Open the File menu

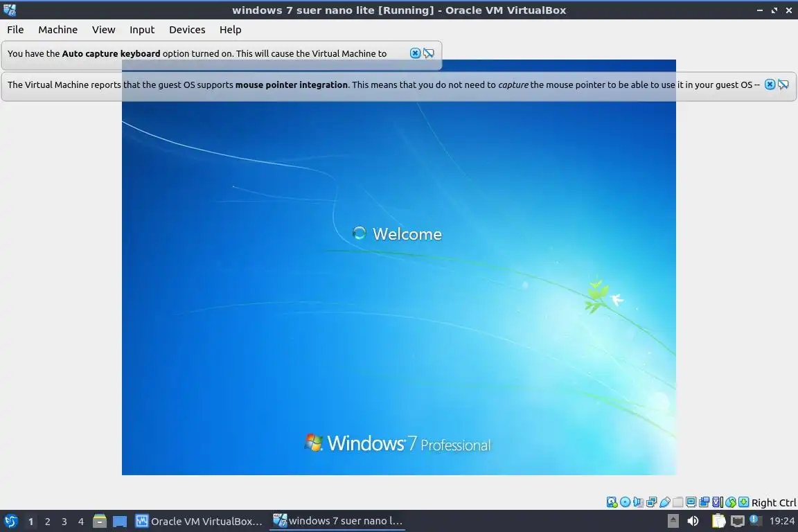click(x=15, y=30)
